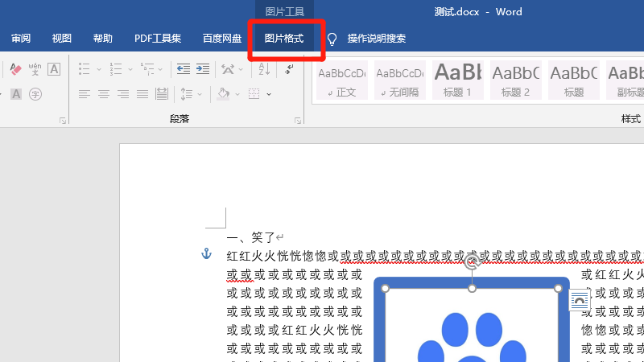The image size is (644, 362).
Task: Click the Enclose Characters 字 icon
Action: [x=35, y=94]
